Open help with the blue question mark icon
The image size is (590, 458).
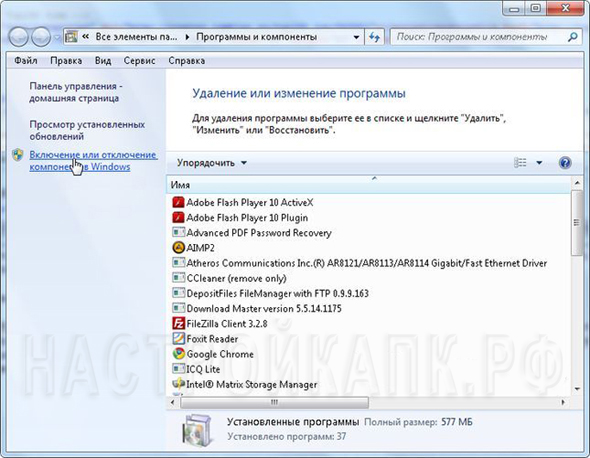565,163
